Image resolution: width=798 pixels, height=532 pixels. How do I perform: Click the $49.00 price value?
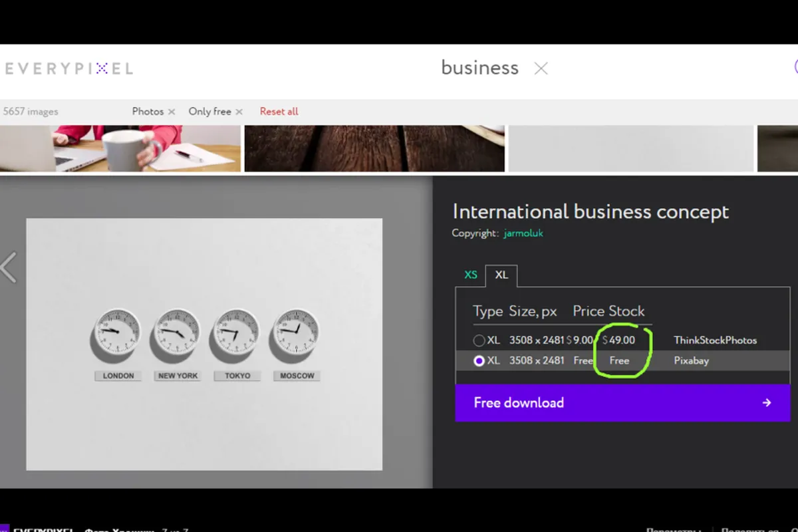click(618, 340)
